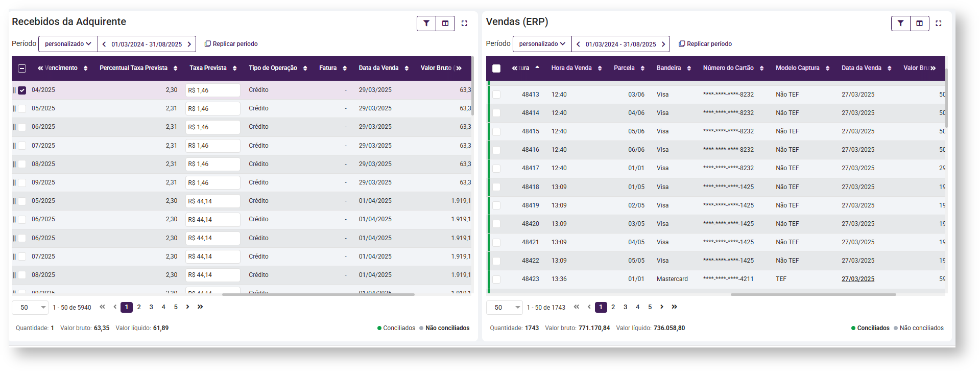980x372 pixels.
Task: Check the row for sale 48413
Action: tap(496, 95)
